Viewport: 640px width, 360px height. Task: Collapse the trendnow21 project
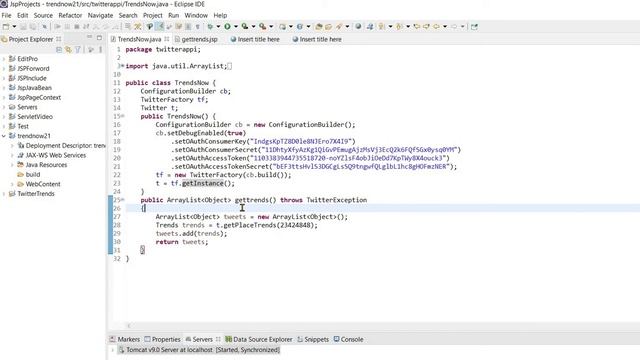tap(4, 136)
